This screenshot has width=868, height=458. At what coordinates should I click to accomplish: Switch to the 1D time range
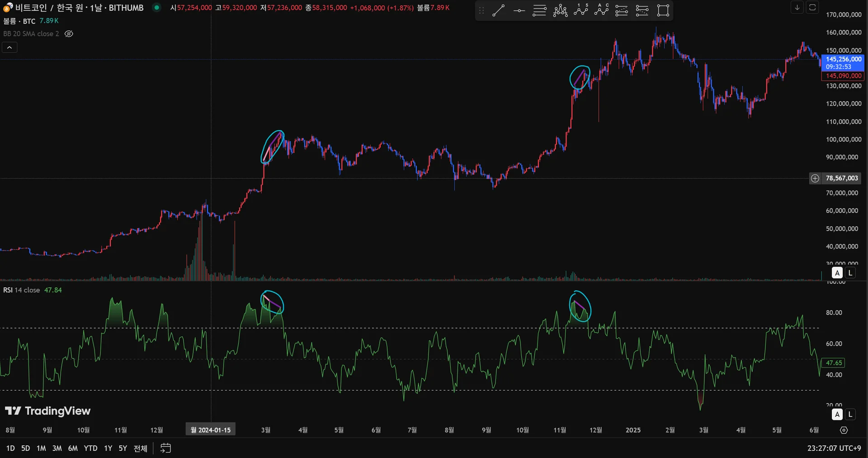coord(10,448)
